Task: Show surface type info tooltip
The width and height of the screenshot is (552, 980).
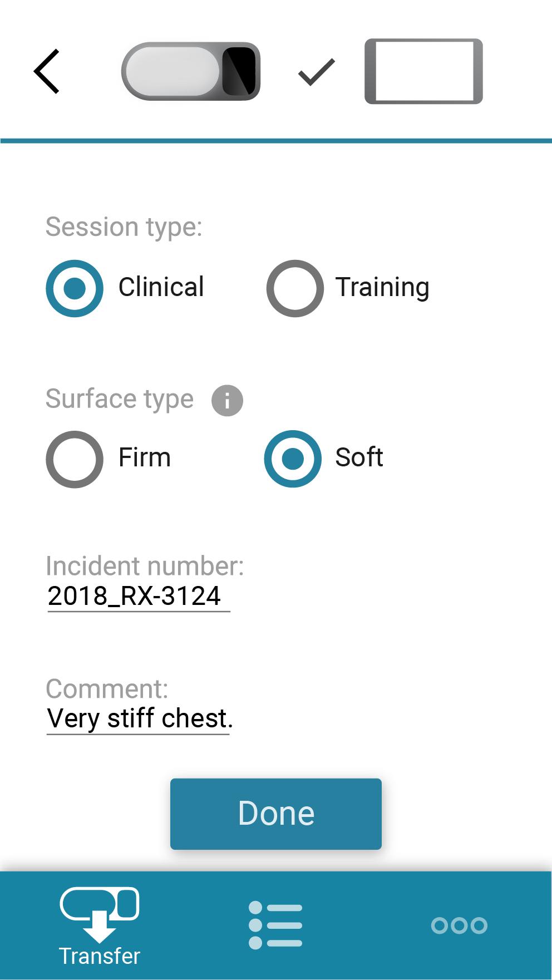Action: pos(227,400)
